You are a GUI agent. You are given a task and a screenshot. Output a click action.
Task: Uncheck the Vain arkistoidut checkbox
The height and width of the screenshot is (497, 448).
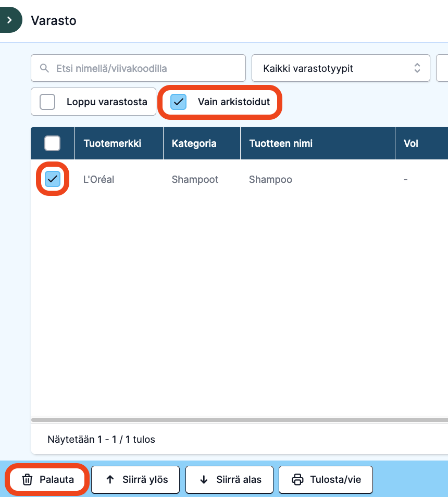click(x=178, y=102)
